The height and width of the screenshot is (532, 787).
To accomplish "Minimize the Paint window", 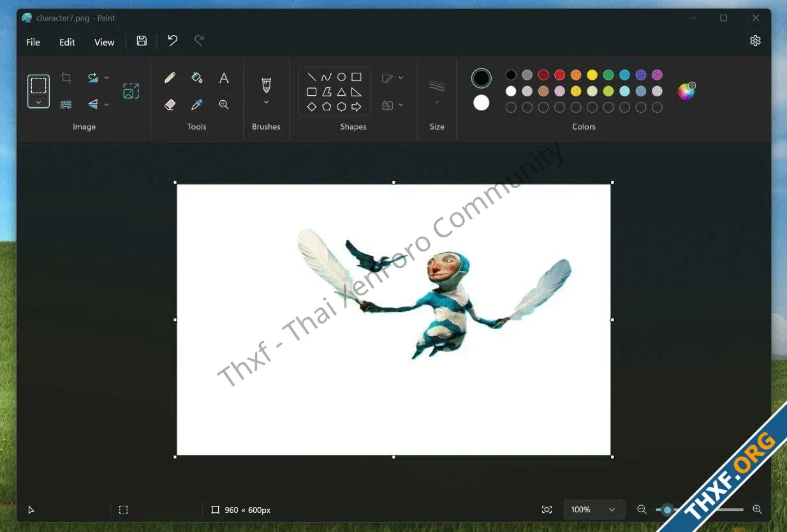I will 693,18.
